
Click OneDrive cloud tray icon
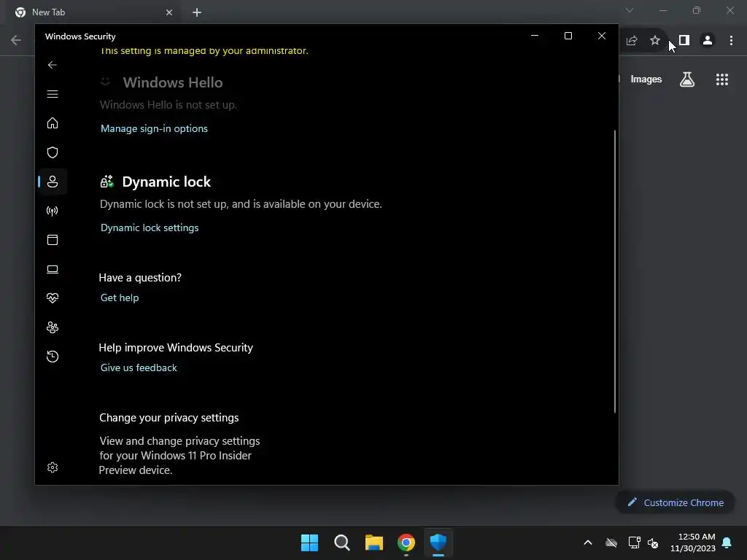tap(611, 542)
